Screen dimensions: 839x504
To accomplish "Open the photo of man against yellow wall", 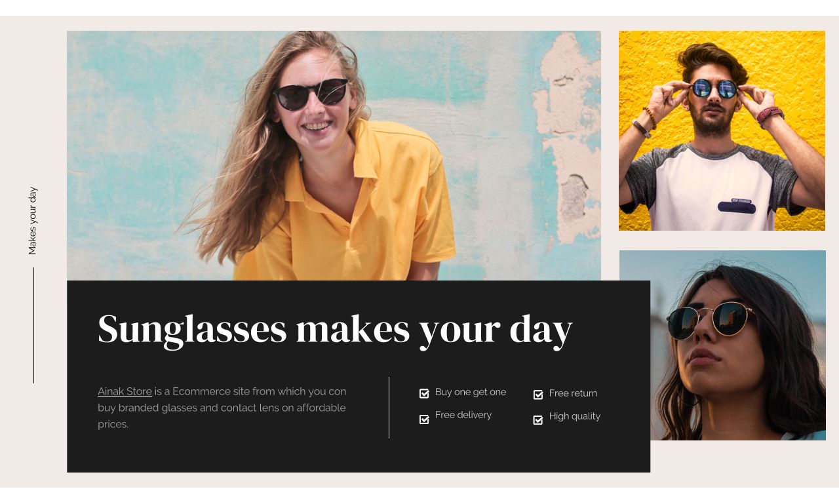I will [722, 130].
